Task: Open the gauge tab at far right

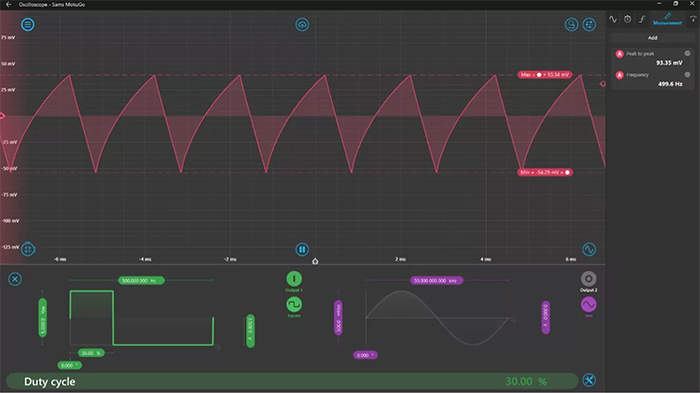Action: tap(693, 19)
